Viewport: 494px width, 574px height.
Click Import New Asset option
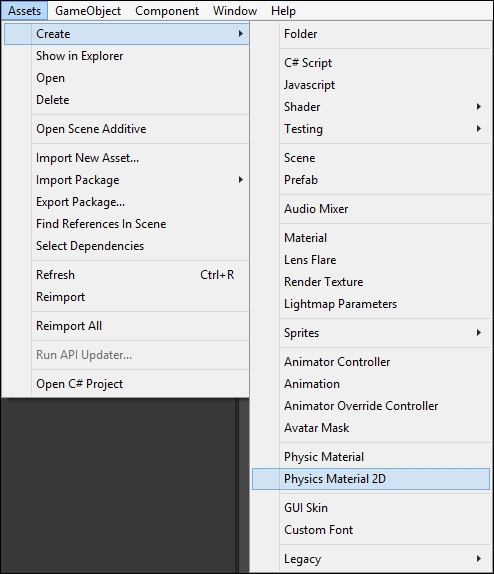point(127,158)
